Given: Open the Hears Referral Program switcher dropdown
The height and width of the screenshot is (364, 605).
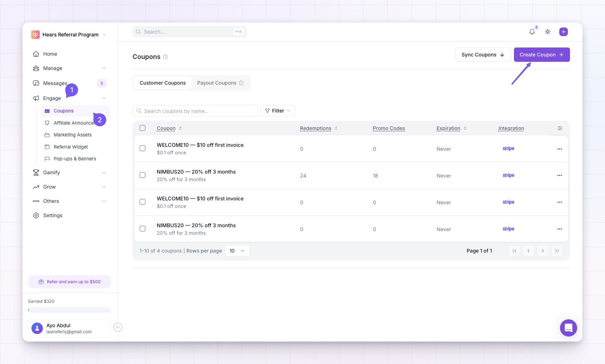Looking at the screenshot, I should (x=104, y=35).
